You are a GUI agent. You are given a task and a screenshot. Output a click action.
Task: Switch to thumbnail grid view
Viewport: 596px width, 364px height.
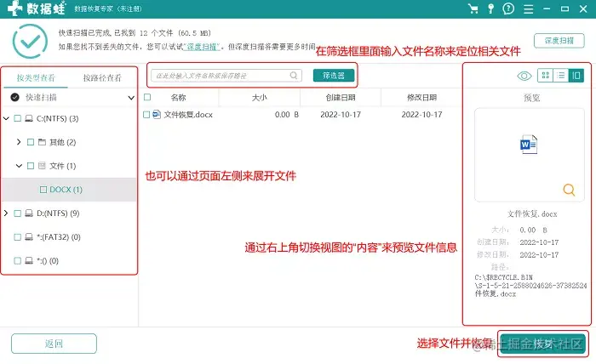(546, 76)
